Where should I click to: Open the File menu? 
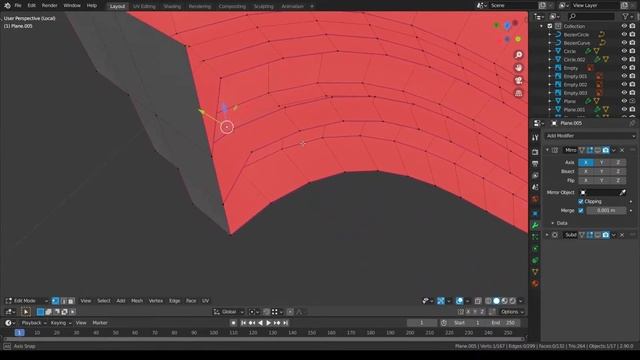click(x=18, y=6)
